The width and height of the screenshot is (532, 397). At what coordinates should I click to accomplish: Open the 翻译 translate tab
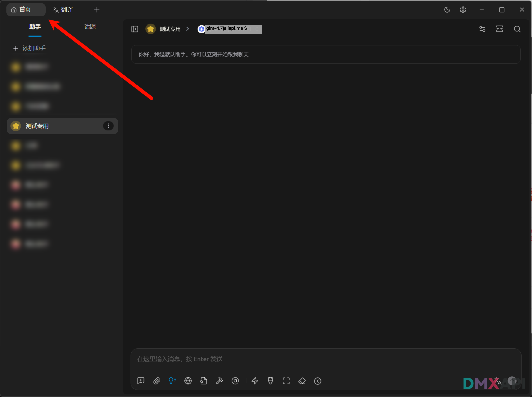coord(63,10)
